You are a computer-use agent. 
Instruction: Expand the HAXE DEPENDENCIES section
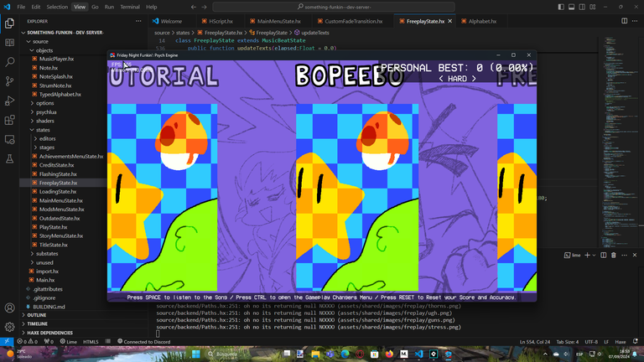click(49, 333)
